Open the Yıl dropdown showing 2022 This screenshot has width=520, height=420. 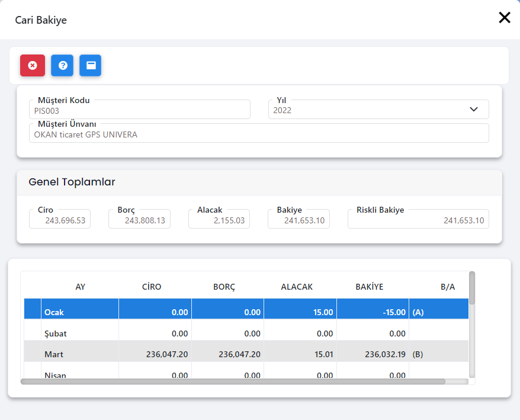(x=378, y=110)
